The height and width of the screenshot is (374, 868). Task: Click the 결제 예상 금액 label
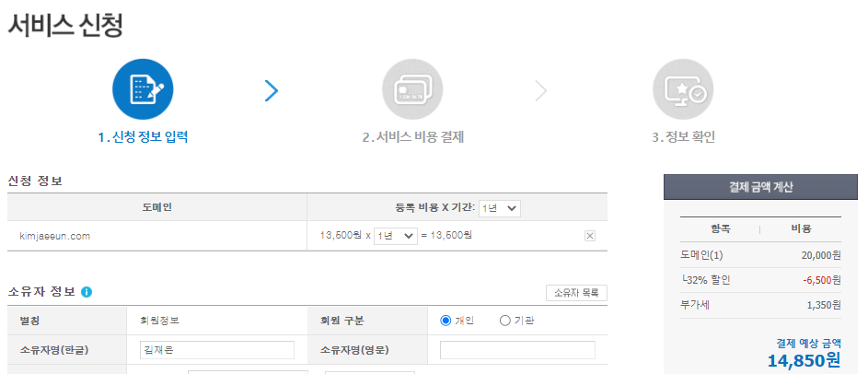(x=808, y=342)
